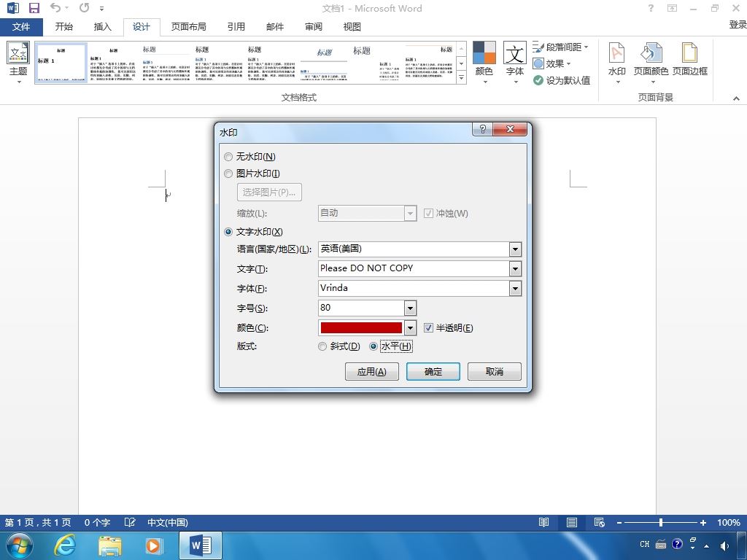Click the watermark dialog help button
The width and height of the screenshot is (747, 560).
483,129
